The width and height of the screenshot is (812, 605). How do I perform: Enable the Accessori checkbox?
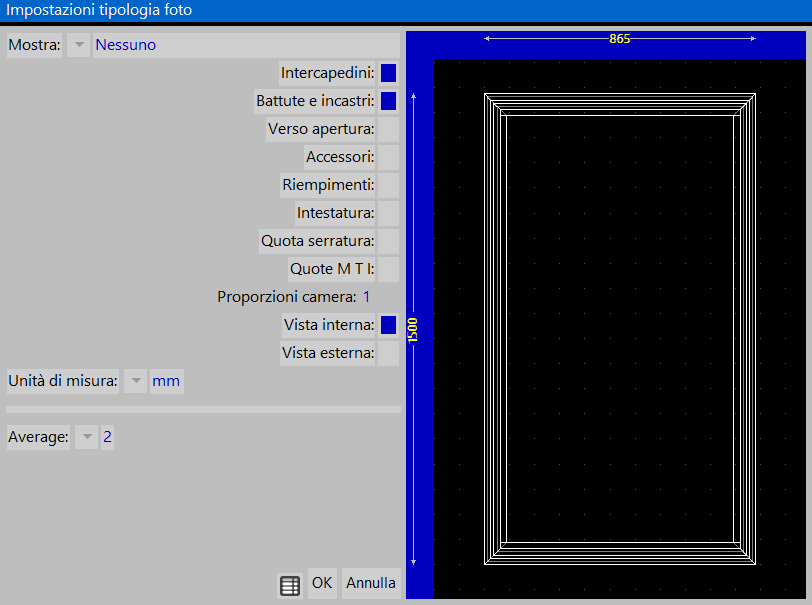(388, 157)
